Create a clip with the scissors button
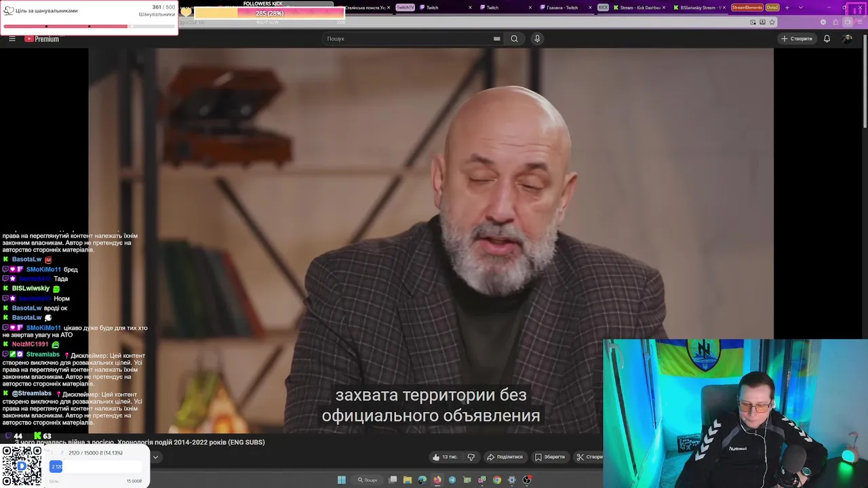This screenshot has height=488, width=868. tap(588, 457)
